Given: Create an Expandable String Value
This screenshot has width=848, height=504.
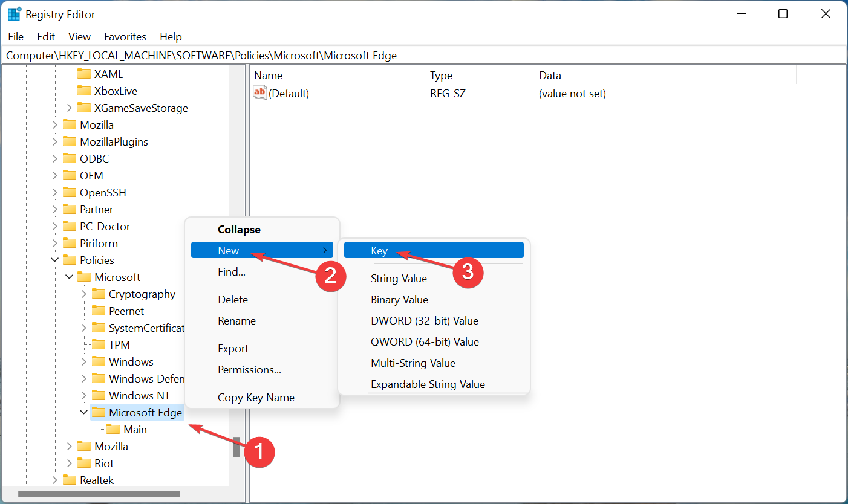Looking at the screenshot, I should tap(434, 384).
